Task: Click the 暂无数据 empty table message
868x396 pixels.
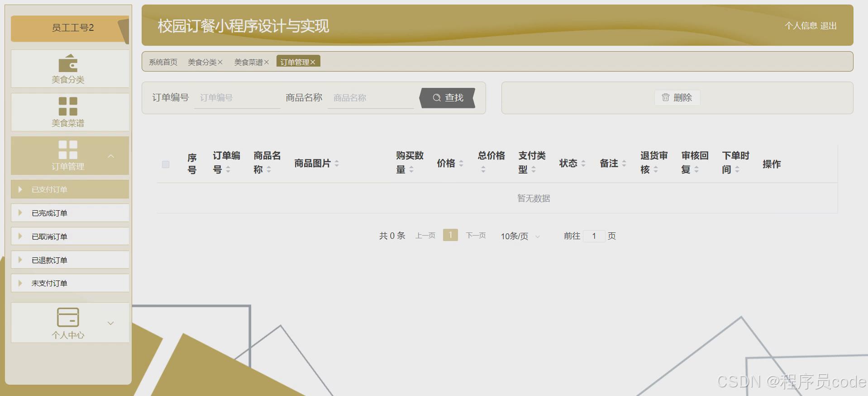Action: tap(534, 198)
